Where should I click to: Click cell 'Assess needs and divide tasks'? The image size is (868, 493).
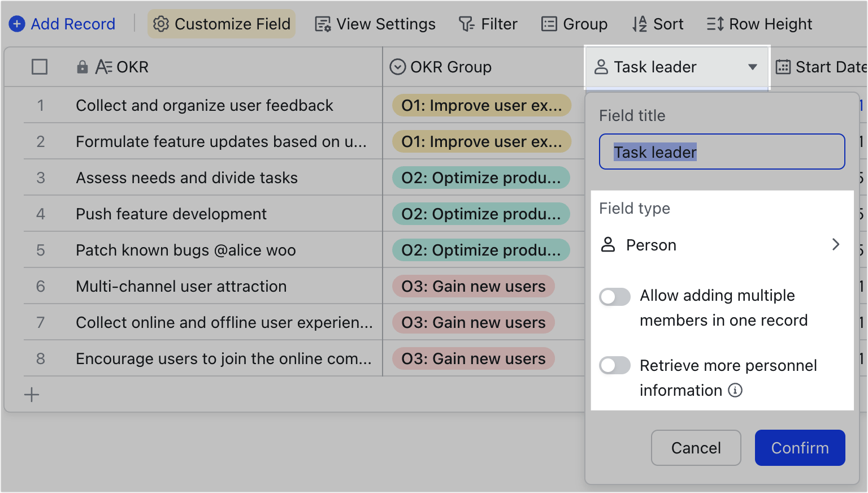pos(186,178)
